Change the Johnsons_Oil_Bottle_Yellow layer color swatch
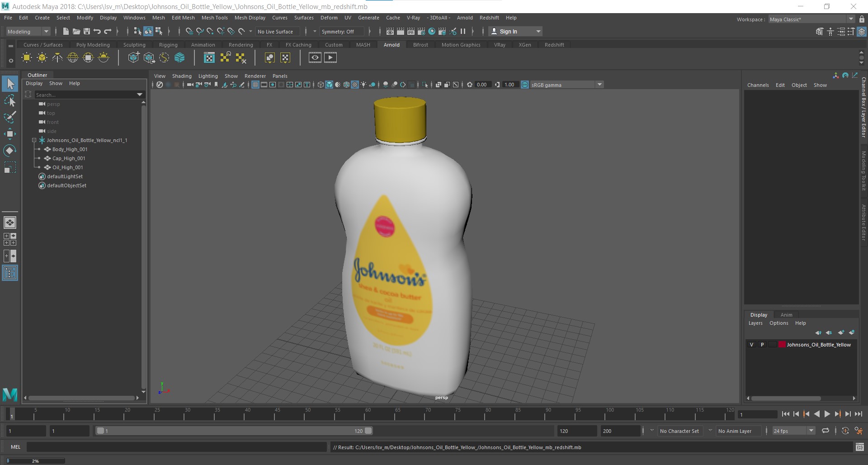This screenshot has height=465, width=868. pyautogui.click(x=782, y=345)
